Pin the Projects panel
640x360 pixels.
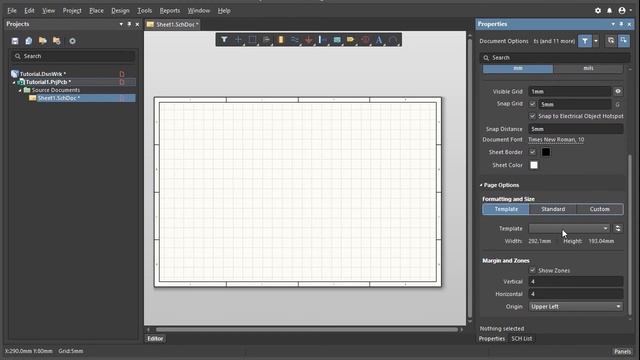point(129,24)
